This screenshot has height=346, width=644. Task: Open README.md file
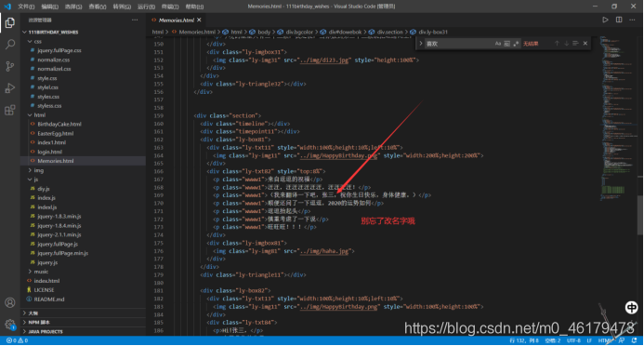click(x=49, y=299)
